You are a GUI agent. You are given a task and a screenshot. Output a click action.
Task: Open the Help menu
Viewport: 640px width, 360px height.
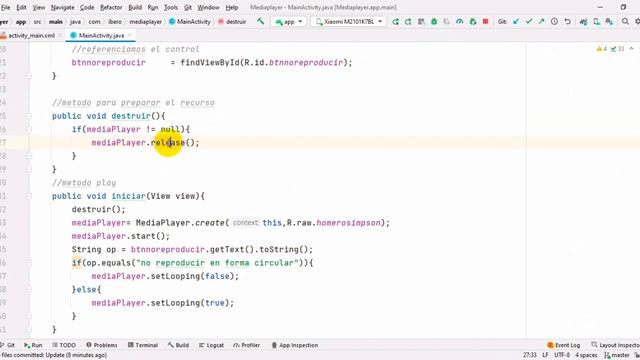pyautogui.click(x=232, y=7)
